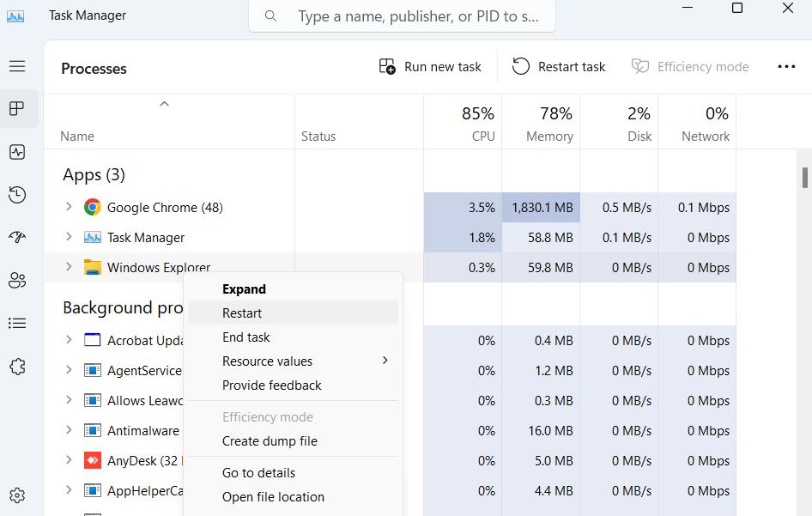The width and height of the screenshot is (812, 516).
Task: Click the Antimalware process icon
Action: pyautogui.click(x=92, y=430)
